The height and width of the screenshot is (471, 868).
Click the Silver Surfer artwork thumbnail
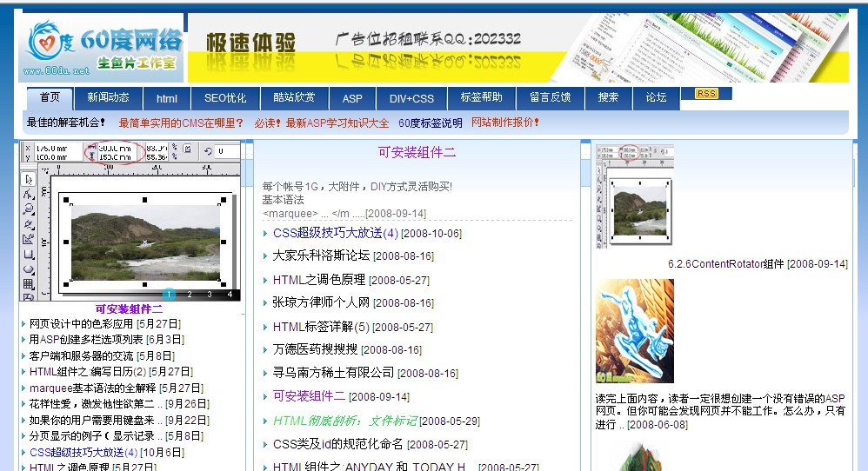coord(634,330)
